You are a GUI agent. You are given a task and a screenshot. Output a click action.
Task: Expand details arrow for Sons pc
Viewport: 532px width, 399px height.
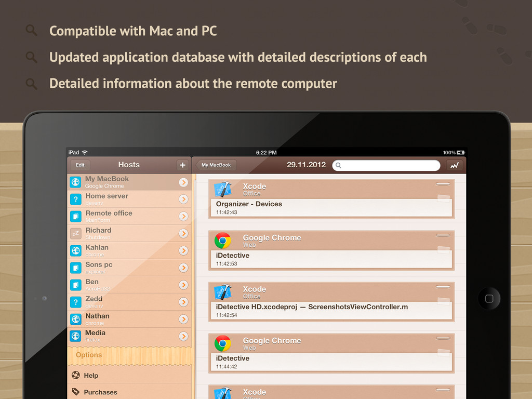183,268
